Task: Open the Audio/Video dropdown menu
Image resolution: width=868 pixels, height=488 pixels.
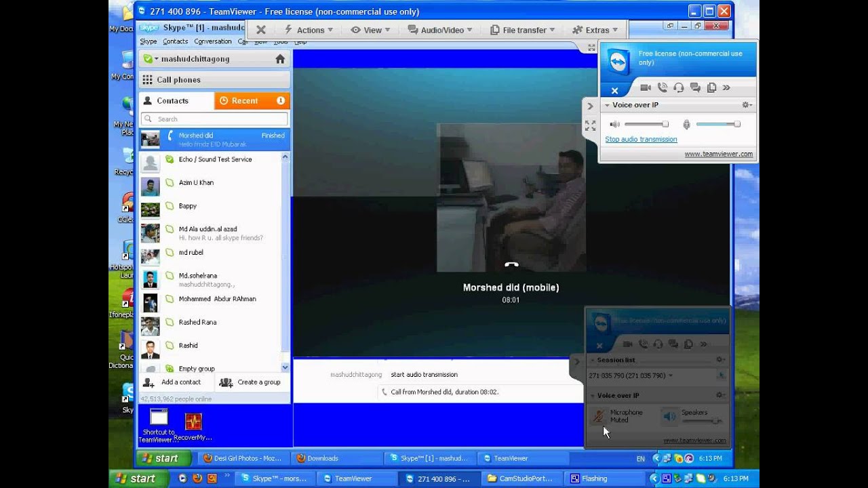Action: pos(440,30)
